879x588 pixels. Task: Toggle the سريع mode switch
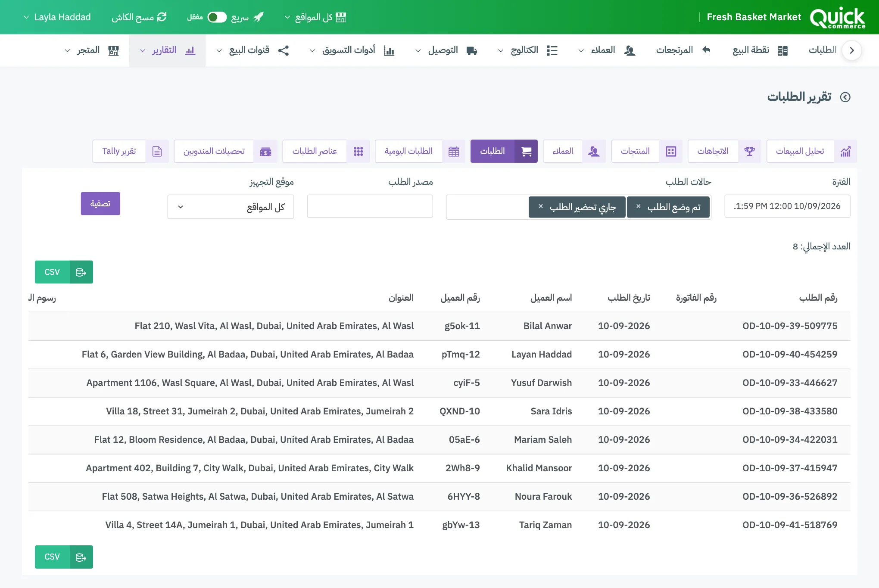(217, 17)
